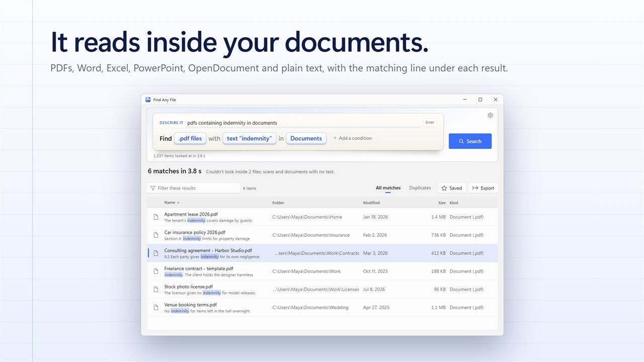Click the file icon for Car insurance policy 2026.pdf
644x362 pixels.
(x=156, y=235)
